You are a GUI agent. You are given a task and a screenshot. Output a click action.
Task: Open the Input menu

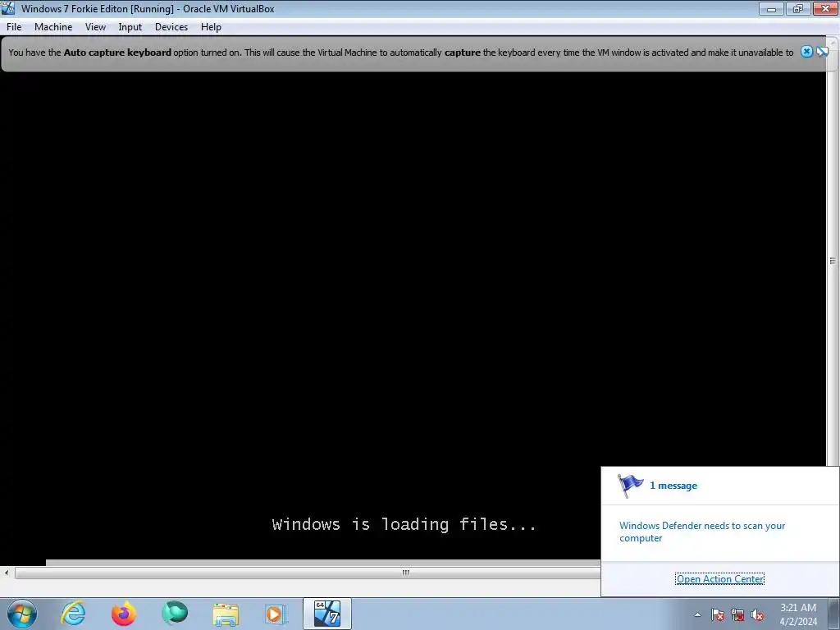[130, 27]
